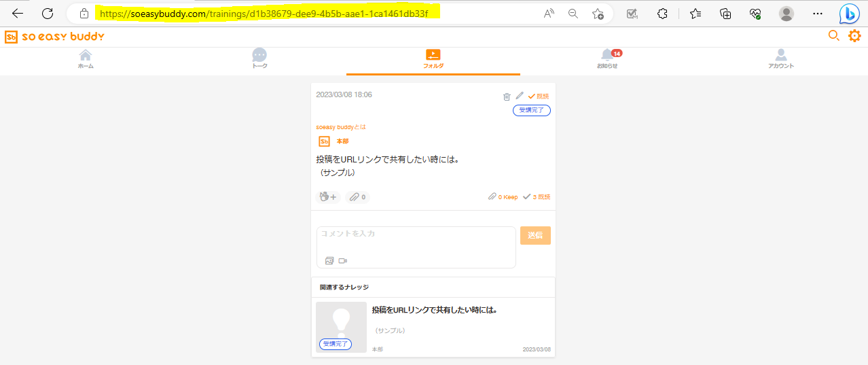The height and width of the screenshot is (365, 868).
Task: Click the 送信 send button
Action: click(x=535, y=235)
